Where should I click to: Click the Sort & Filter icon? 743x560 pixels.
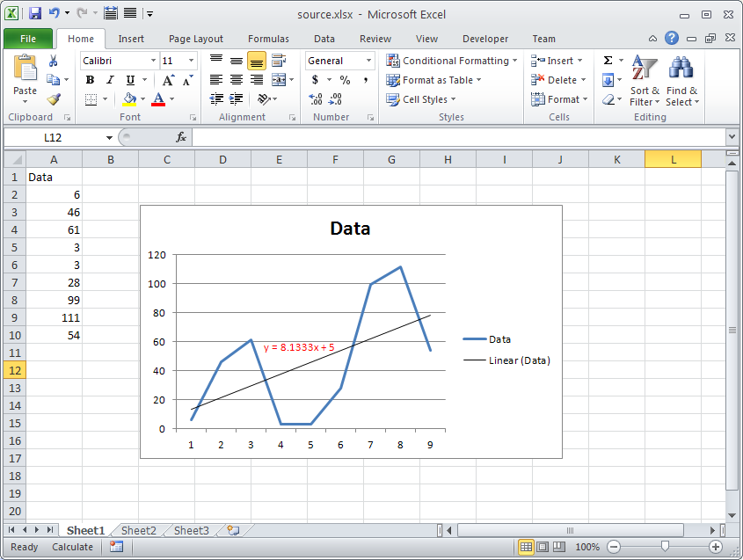coord(645,81)
